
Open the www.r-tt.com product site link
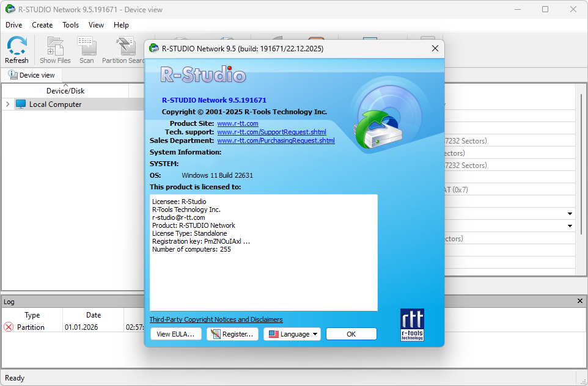tap(238, 123)
